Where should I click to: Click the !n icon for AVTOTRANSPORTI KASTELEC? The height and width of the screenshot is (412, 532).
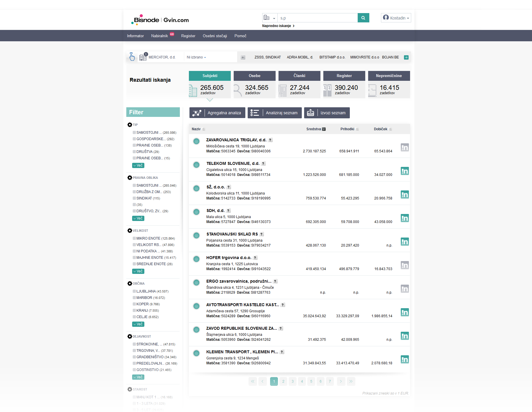405,312
